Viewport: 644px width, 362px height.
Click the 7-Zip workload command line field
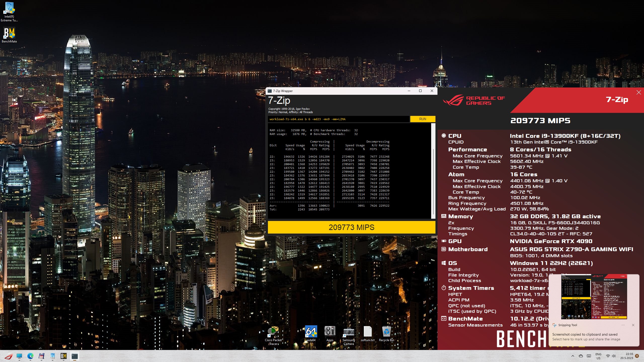pyautogui.click(x=338, y=119)
